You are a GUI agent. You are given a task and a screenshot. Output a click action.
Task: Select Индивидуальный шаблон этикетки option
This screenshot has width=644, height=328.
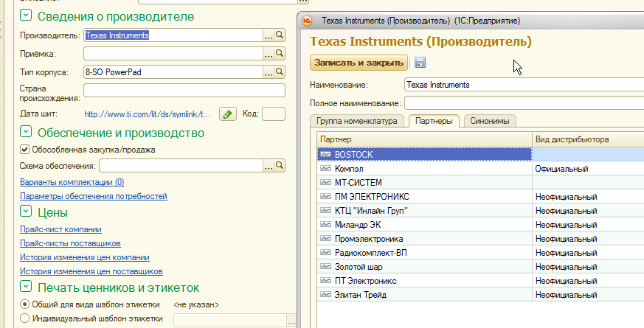pos(25,318)
